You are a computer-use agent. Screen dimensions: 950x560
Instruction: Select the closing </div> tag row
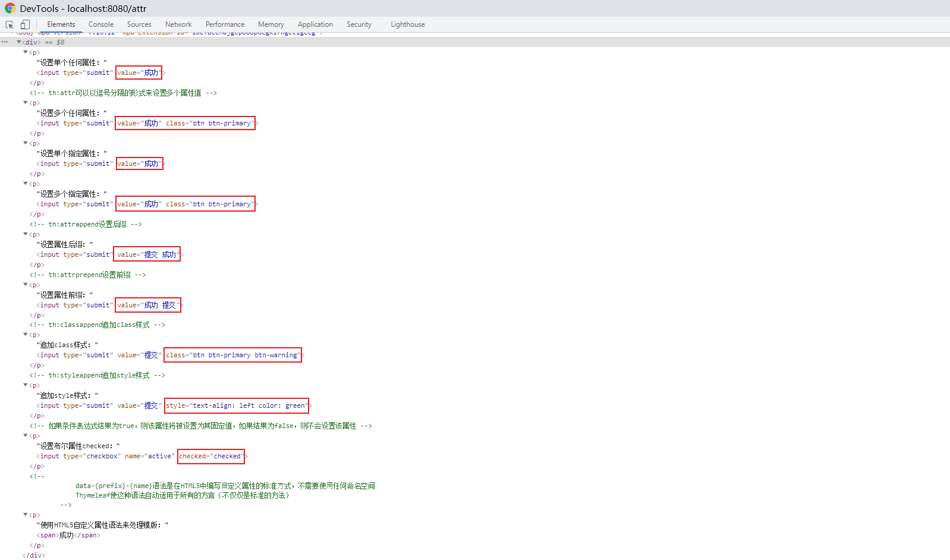(x=33, y=555)
